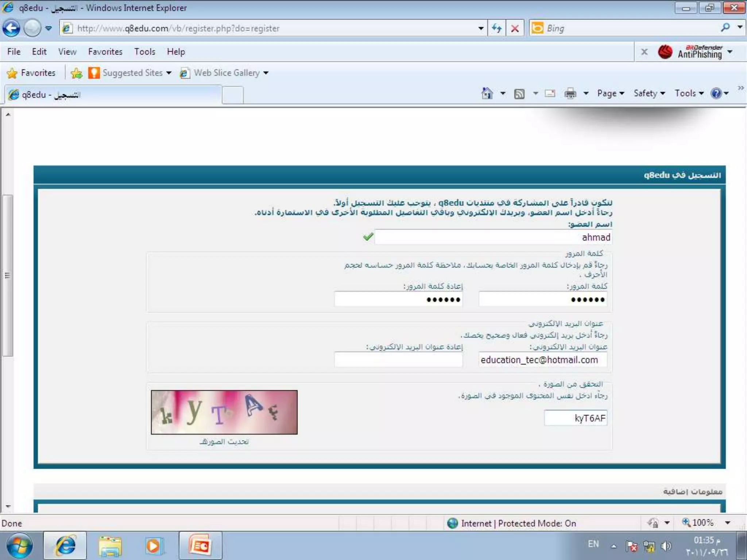Click the red Stop loading icon
747x560 pixels.
coord(515,28)
